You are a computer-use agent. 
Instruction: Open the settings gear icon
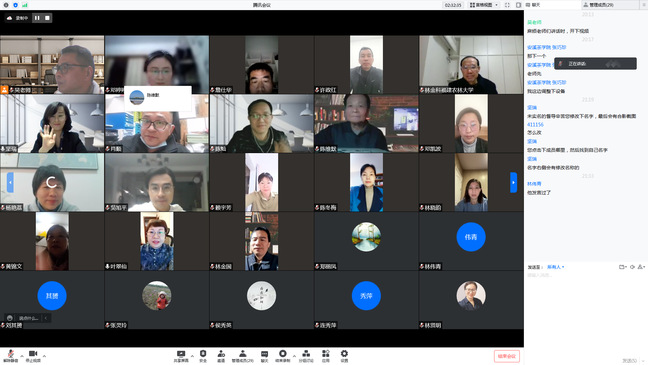[x=344, y=356]
